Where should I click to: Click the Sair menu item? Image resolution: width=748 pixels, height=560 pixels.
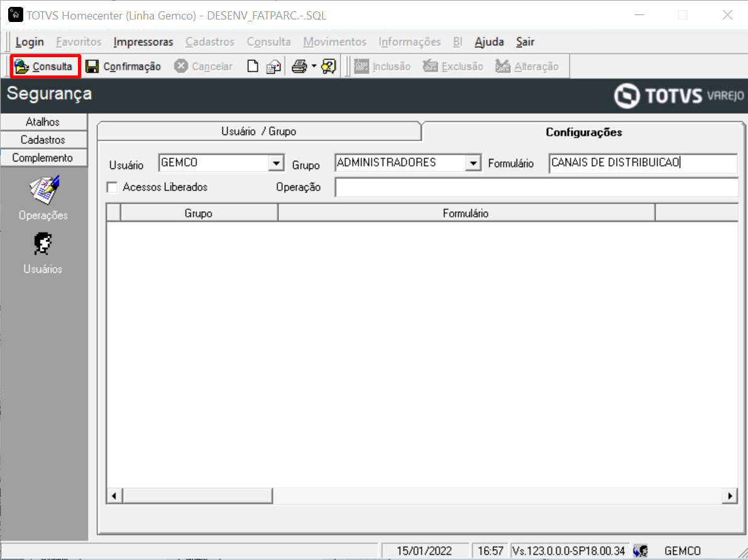pos(525,42)
